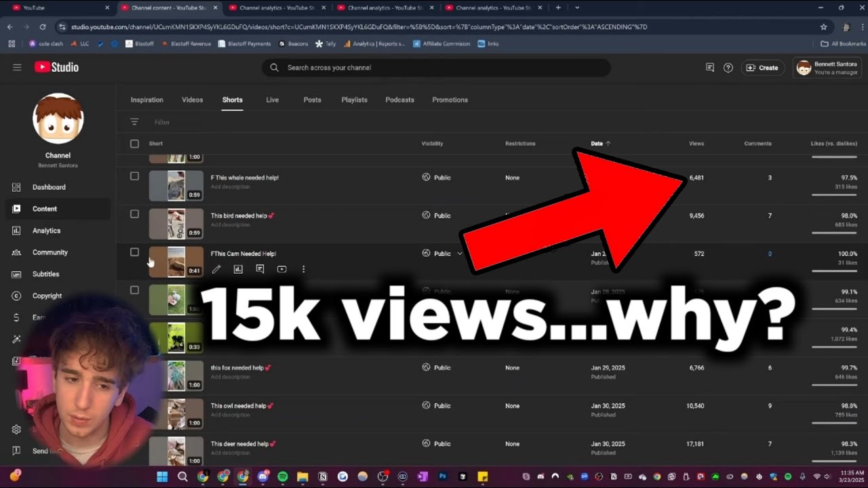Click the Search across your channel field

tap(436, 68)
